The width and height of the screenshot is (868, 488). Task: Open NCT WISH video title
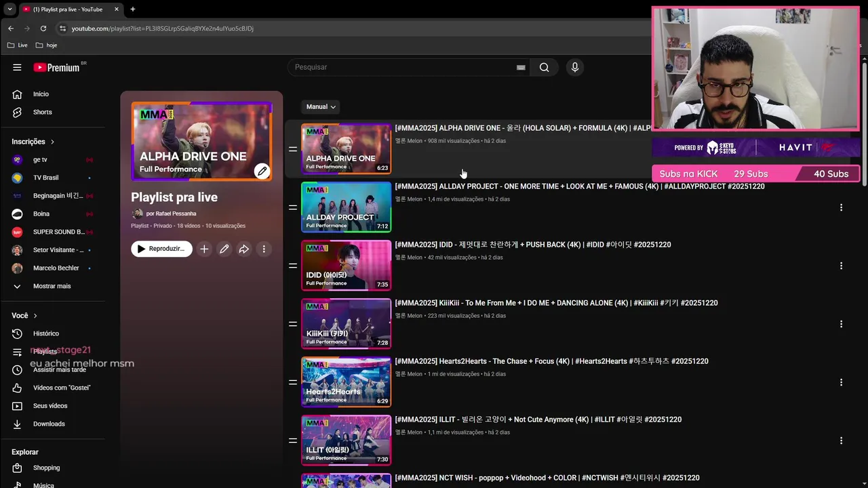pyautogui.click(x=547, y=478)
